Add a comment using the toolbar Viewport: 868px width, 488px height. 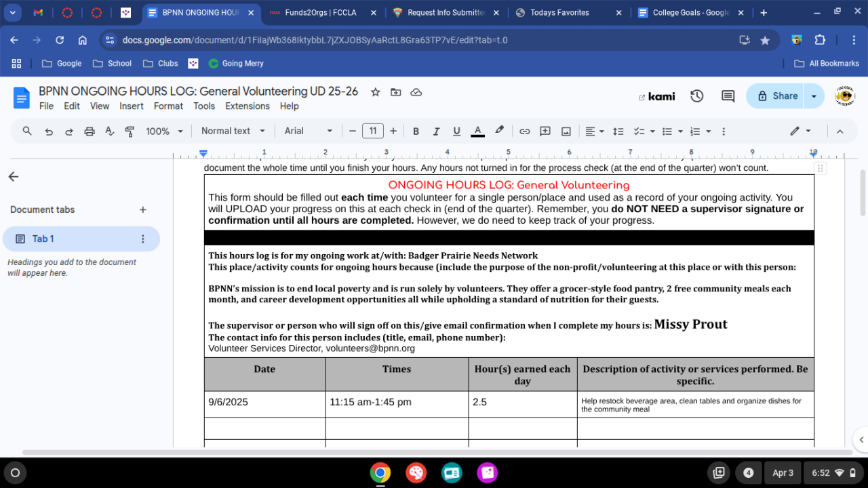pyautogui.click(x=545, y=131)
